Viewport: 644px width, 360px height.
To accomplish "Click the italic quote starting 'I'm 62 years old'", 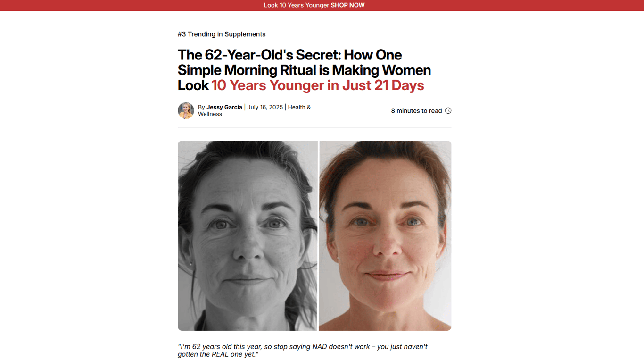I will [x=303, y=351].
